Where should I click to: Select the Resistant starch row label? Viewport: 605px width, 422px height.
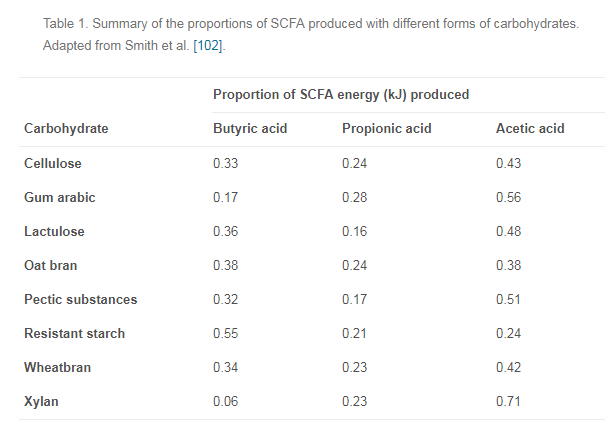75,333
